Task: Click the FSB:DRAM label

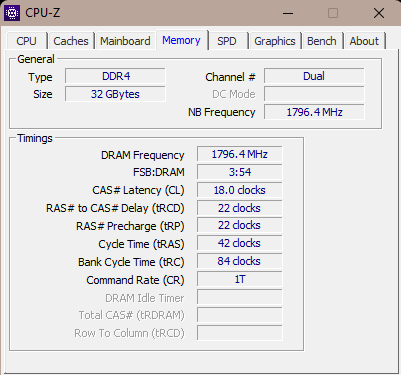Action: point(159,172)
